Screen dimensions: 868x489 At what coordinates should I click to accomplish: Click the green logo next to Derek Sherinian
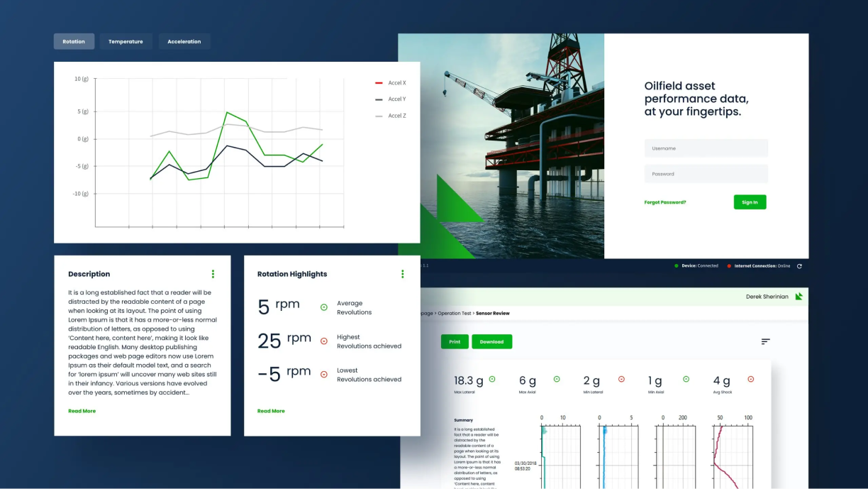pyautogui.click(x=799, y=297)
